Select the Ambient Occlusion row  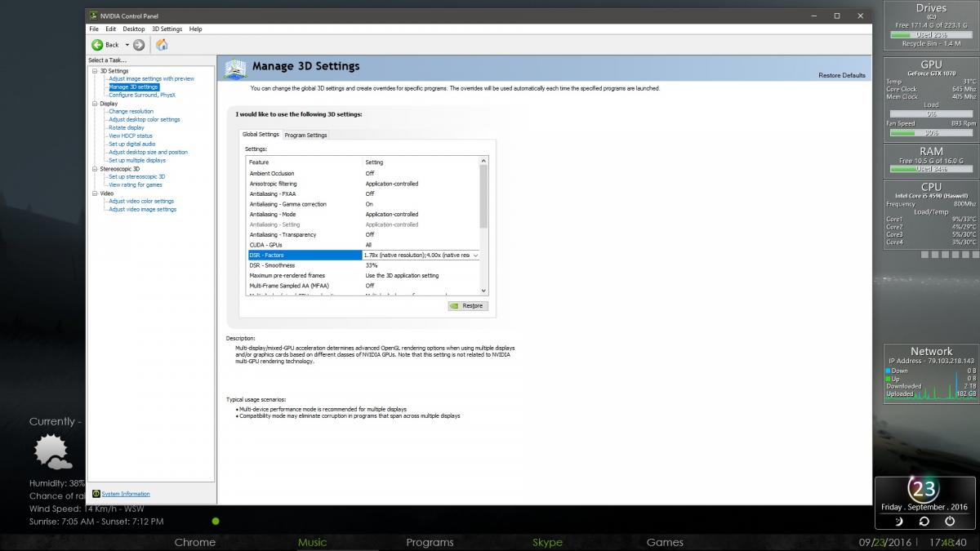click(363, 174)
